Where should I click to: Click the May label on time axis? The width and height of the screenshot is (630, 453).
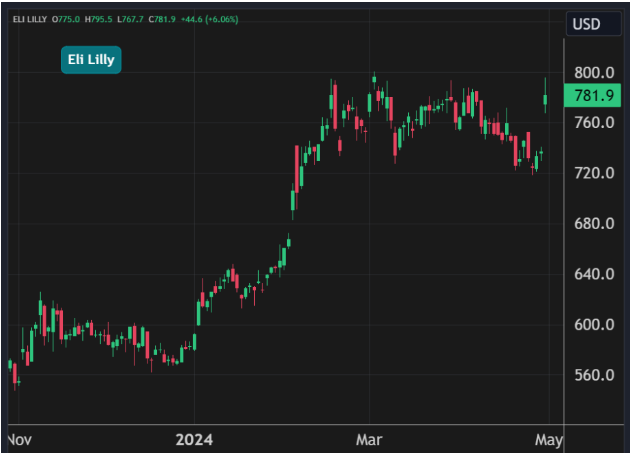(549, 440)
